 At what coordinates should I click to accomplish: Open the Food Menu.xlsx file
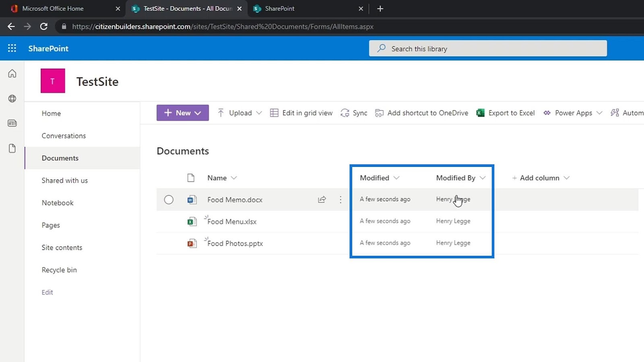tap(232, 222)
